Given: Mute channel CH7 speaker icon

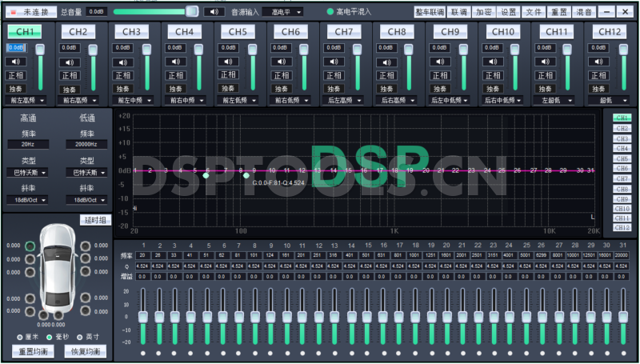Looking at the screenshot, I should pyautogui.click(x=334, y=62).
